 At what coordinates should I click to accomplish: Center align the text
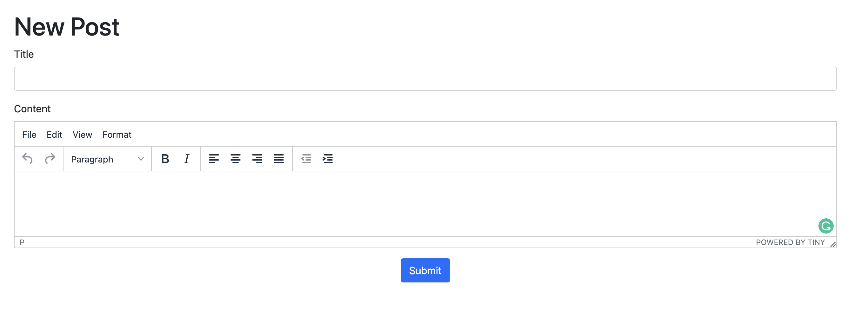coord(235,159)
